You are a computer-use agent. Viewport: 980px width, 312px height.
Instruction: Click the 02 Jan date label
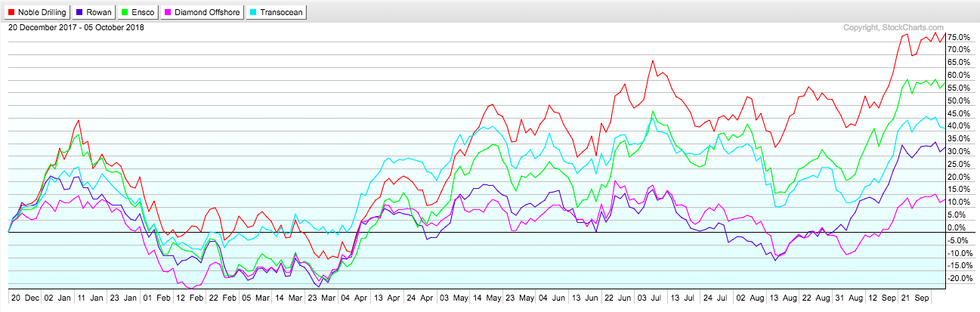tap(59, 298)
